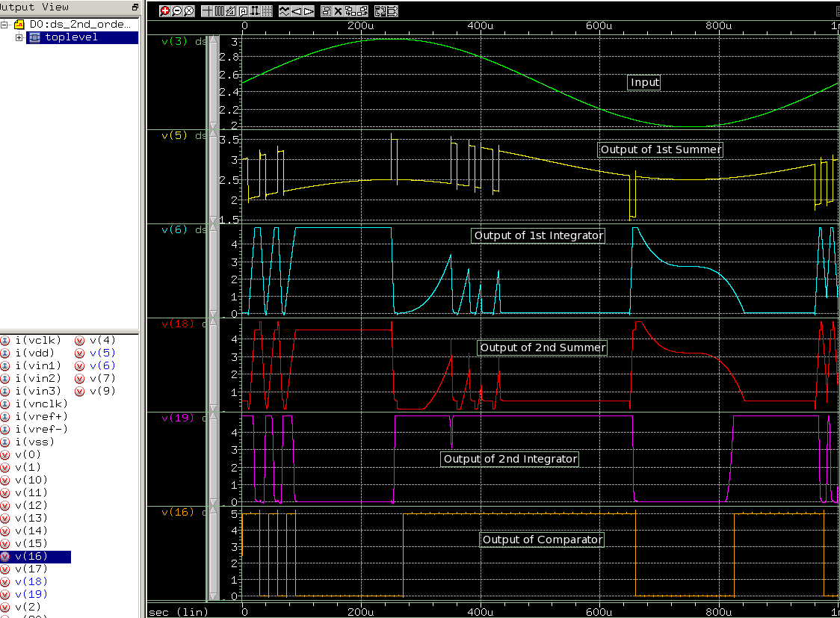Click 'Output of 1st Summer' annotation
This screenshot has height=618, width=840.
coord(660,149)
